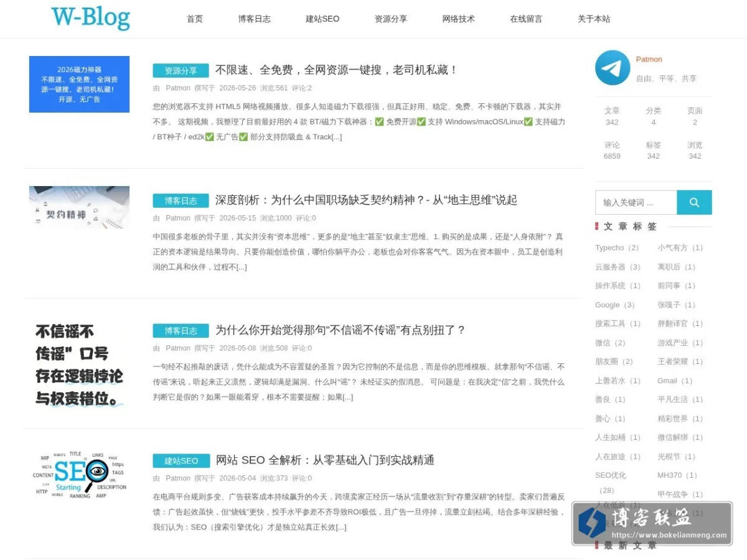The height and width of the screenshot is (560, 747).
Task: Select the 操作系统 (1) tag
Action: tap(618, 286)
